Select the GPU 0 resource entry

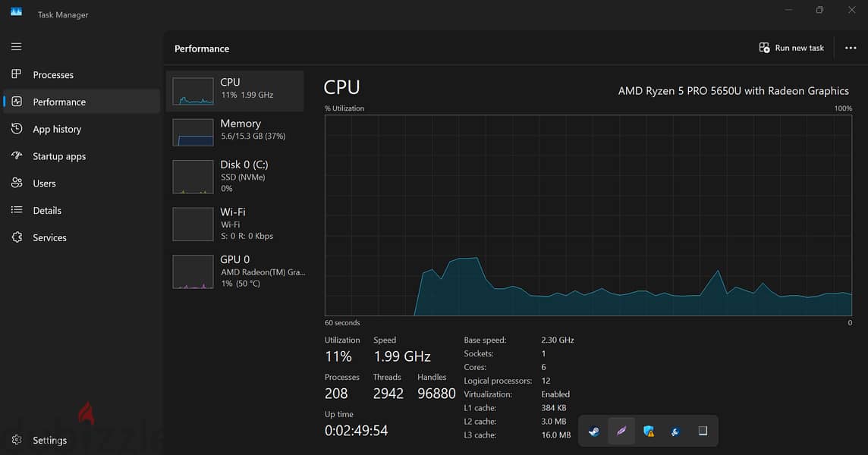point(234,271)
